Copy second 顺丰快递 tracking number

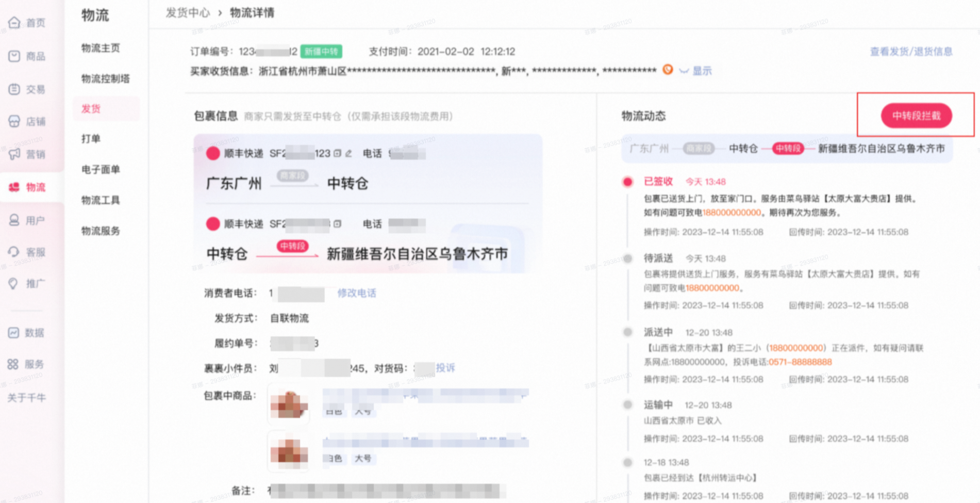click(x=338, y=224)
